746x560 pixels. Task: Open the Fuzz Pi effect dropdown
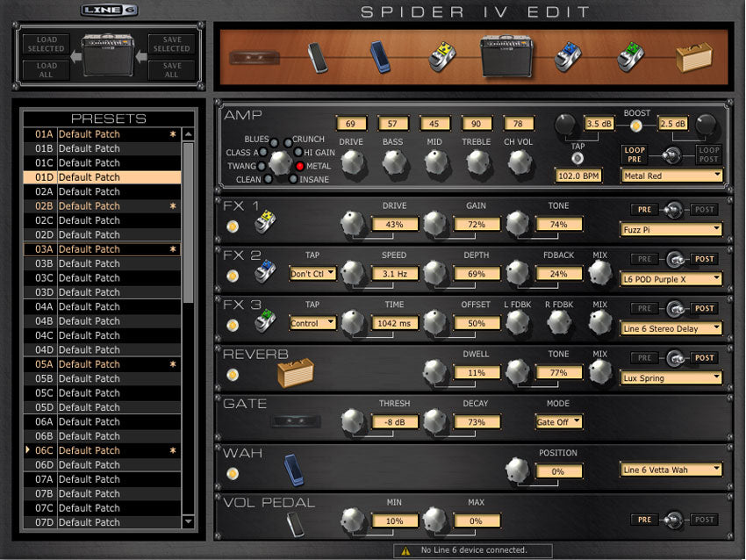tap(671, 229)
